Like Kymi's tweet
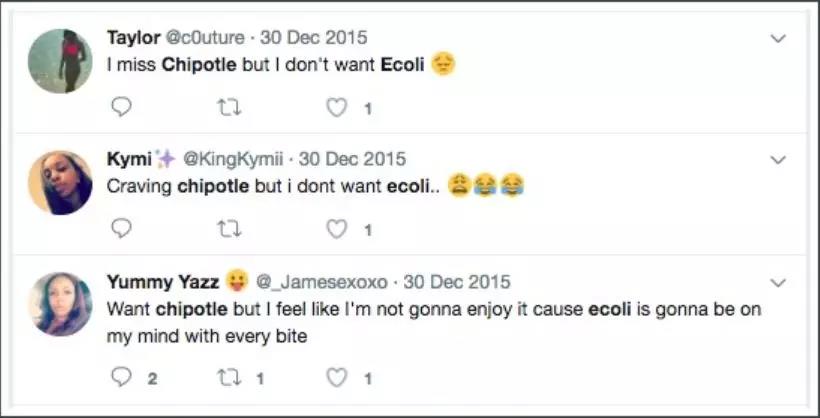This screenshot has width=820, height=418. (x=337, y=229)
